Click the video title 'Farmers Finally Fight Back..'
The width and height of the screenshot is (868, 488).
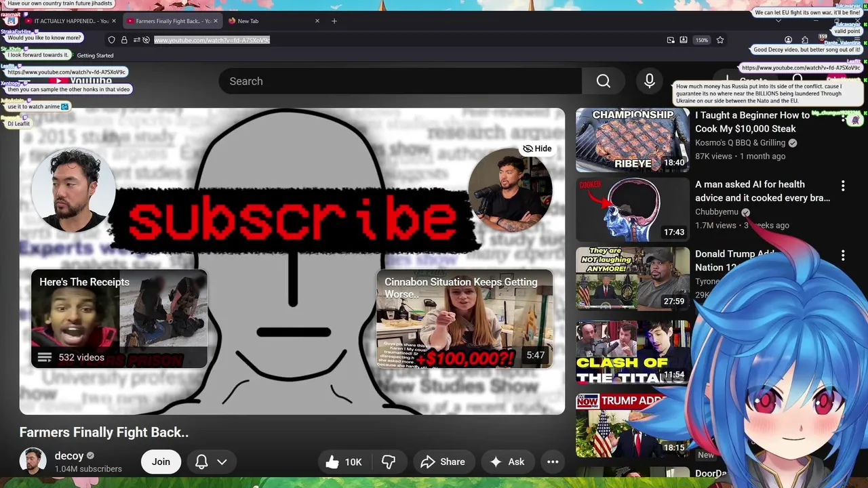coord(104,432)
